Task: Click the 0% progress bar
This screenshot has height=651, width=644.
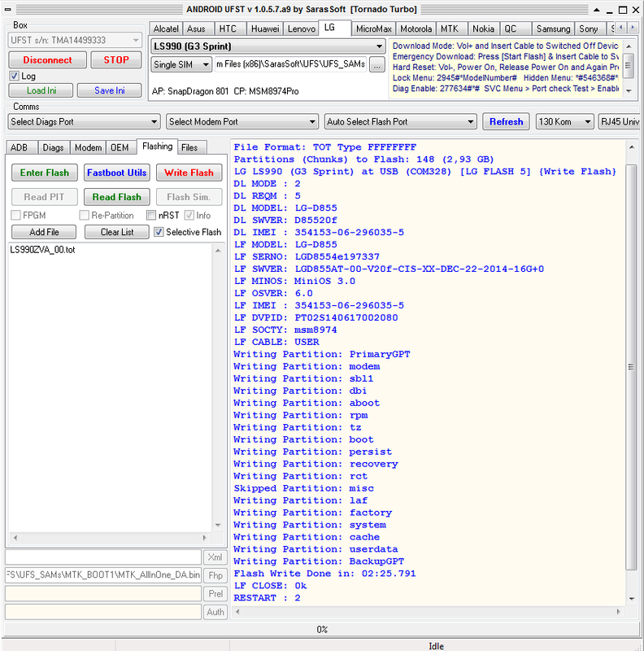Action: point(322,629)
